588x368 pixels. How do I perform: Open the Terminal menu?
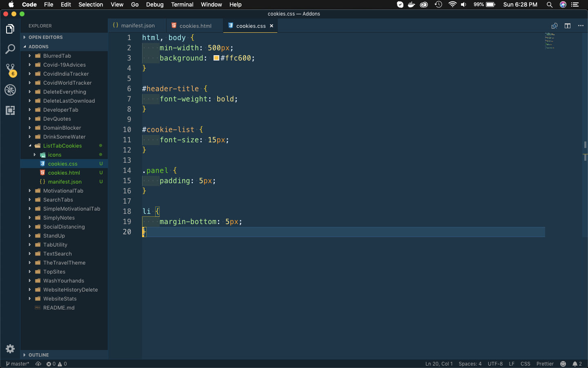coord(182,4)
